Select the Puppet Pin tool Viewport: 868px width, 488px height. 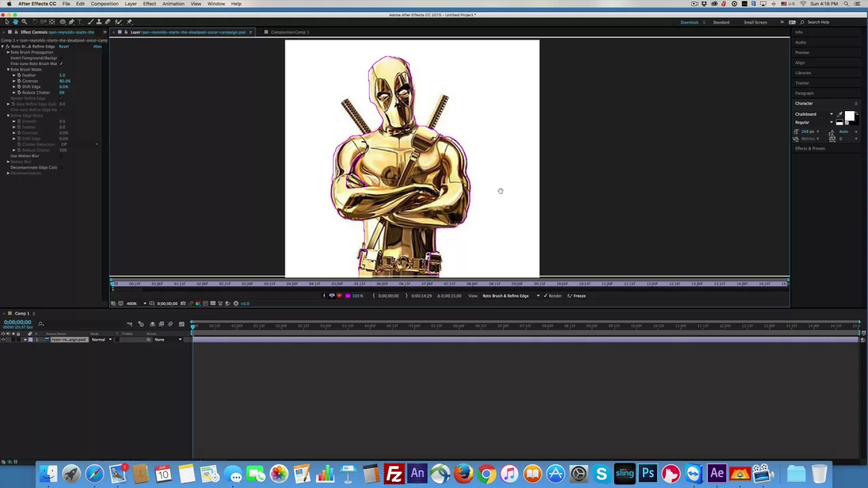coord(129,22)
